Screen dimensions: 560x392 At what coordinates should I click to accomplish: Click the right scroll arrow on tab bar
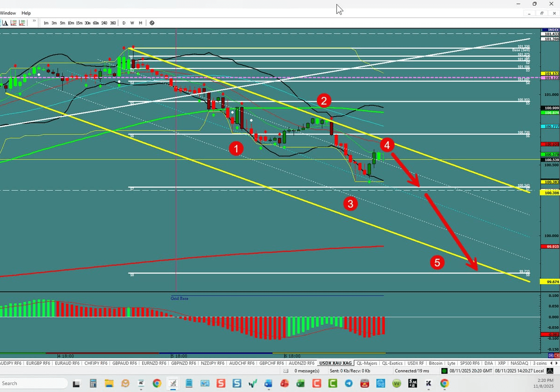click(556, 363)
